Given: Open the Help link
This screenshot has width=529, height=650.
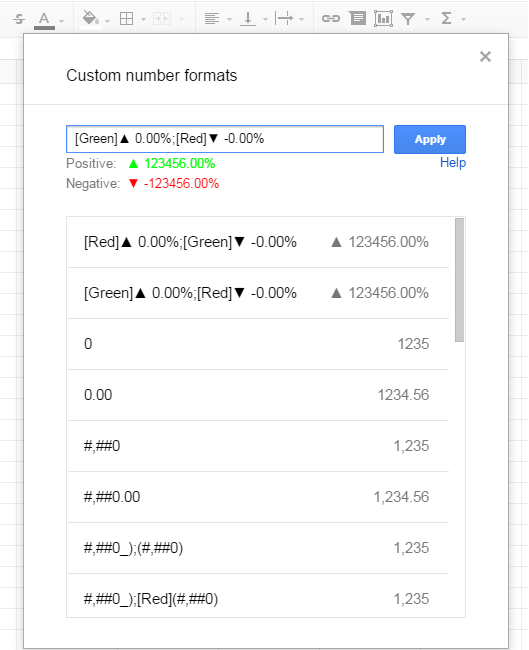Looking at the screenshot, I should pyautogui.click(x=453, y=162).
